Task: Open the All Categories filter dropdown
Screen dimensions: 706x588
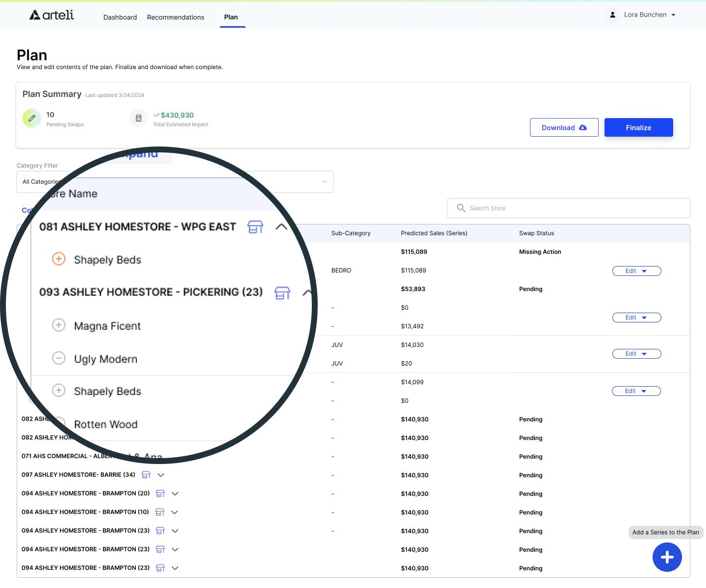Action: tap(175, 182)
